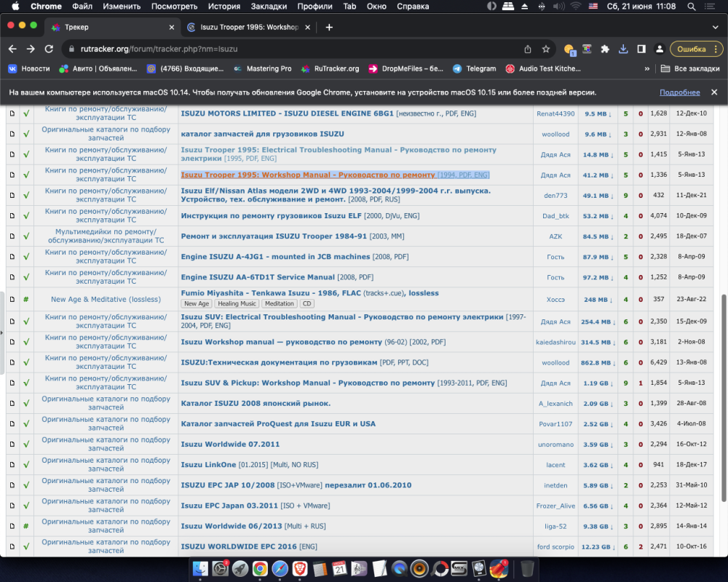
Task: Open the Bluetooth menu bar icon
Action: (x=542, y=7)
